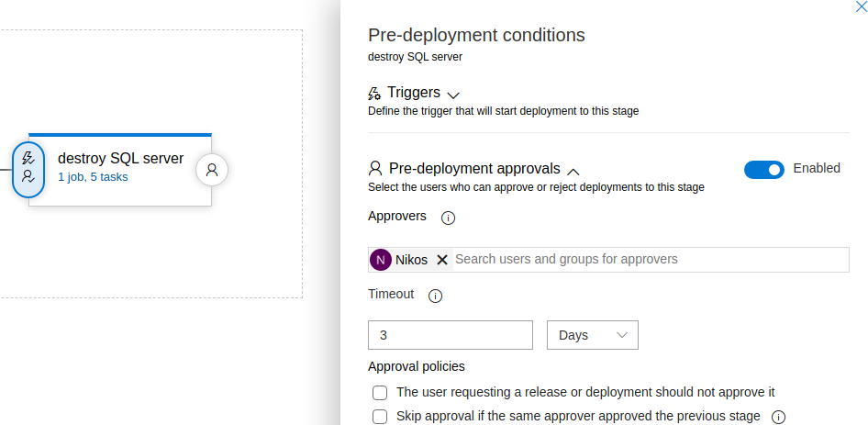Expand the Triggers section chevron

[x=453, y=95]
